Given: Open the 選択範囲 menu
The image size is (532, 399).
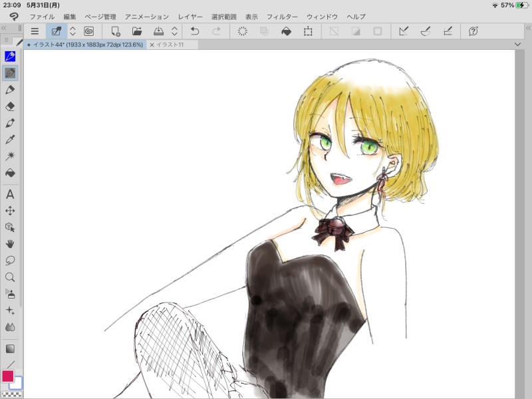Looking at the screenshot, I should (223, 17).
